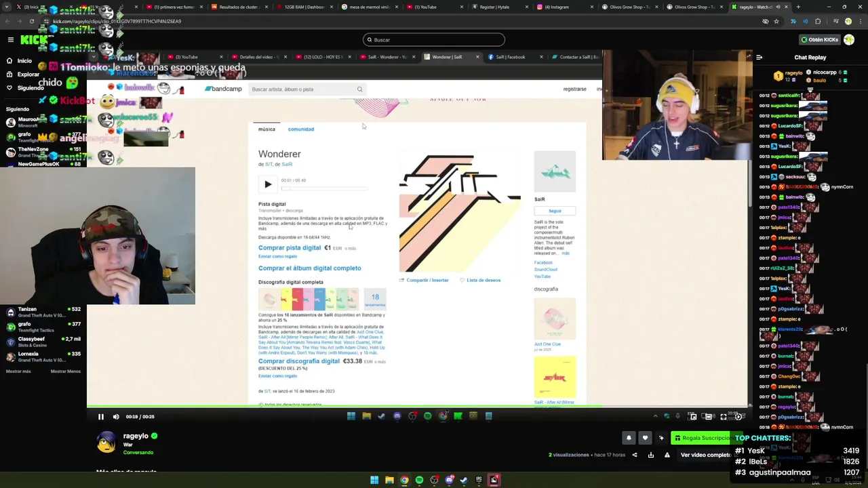The height and width of the screenshot is (488, 868).
Task: Open TheNevZone channel in sidebar
Action: pos(42,151)
